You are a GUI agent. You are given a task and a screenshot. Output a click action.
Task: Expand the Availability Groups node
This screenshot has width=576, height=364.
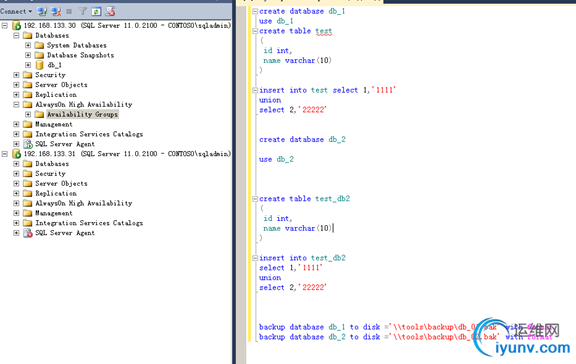click(x=28, y=114)
